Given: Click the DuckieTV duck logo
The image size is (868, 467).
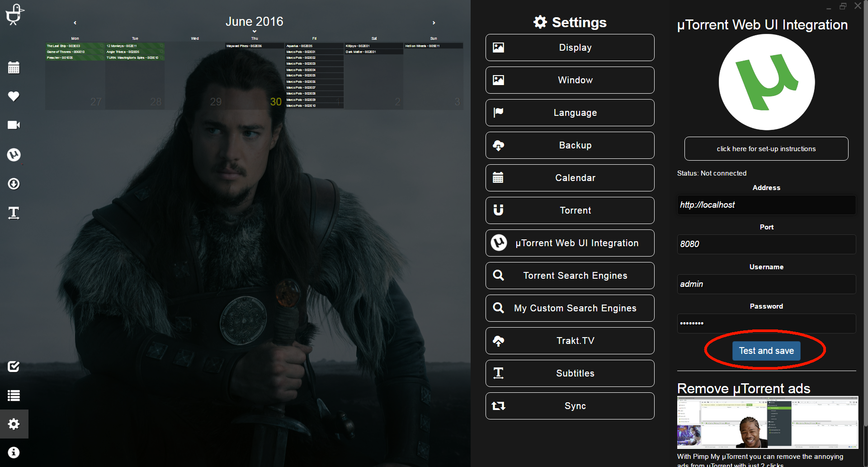Looking at the screenshot, I should tap(14, 14).
